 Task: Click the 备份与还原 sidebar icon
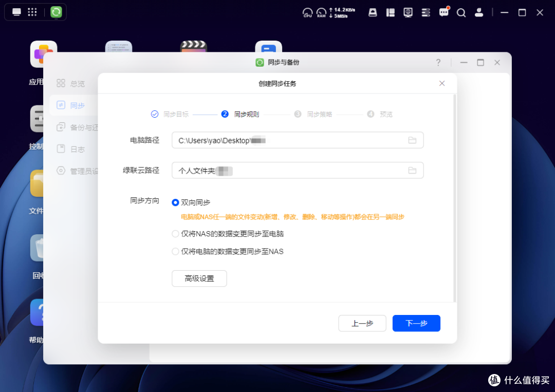click(61, 127)
